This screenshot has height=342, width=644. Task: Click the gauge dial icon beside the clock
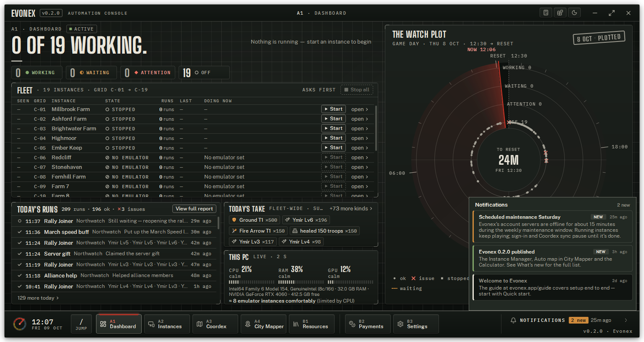click(x=20, y=324)
